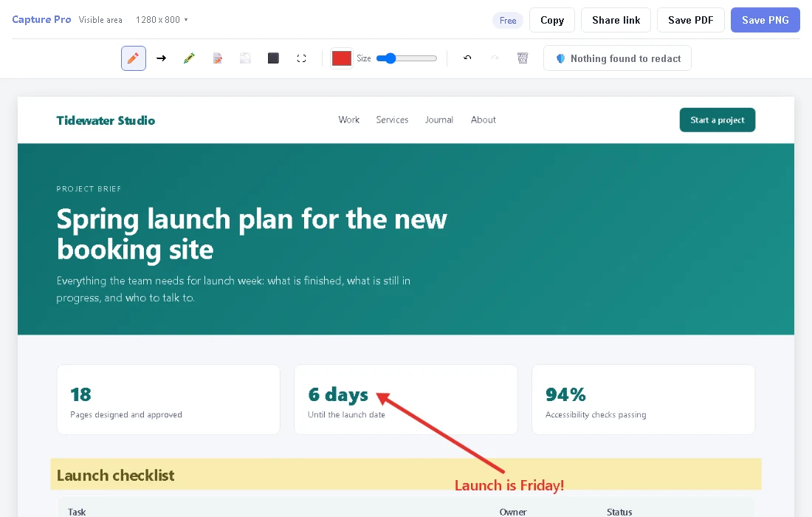Click the Task column header
Screen dimensions: 812x517
[x=77, y=512]
